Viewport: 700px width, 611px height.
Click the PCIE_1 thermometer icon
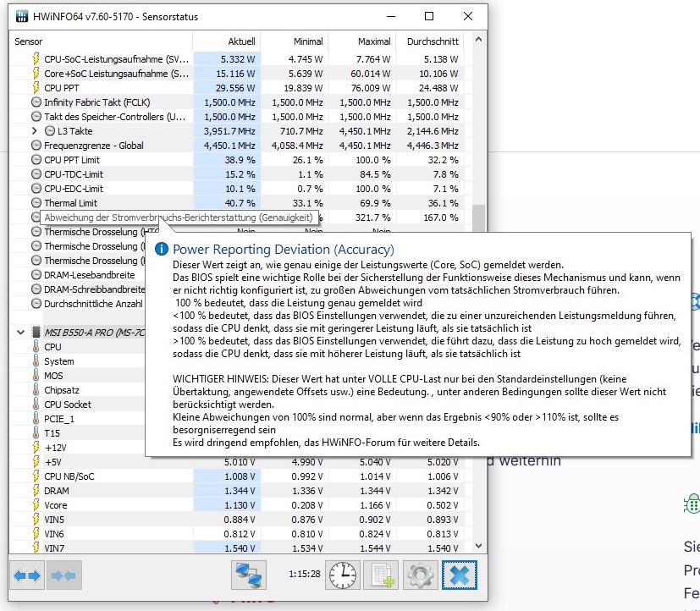tap(36, 419)
